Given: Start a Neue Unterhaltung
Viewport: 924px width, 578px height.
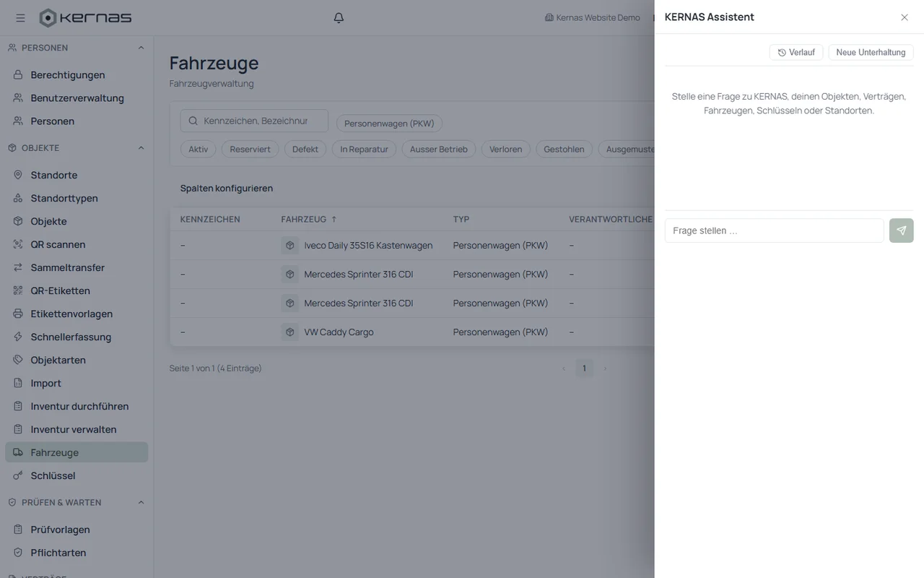Looking at the screenshot, I should click(871, 52).
